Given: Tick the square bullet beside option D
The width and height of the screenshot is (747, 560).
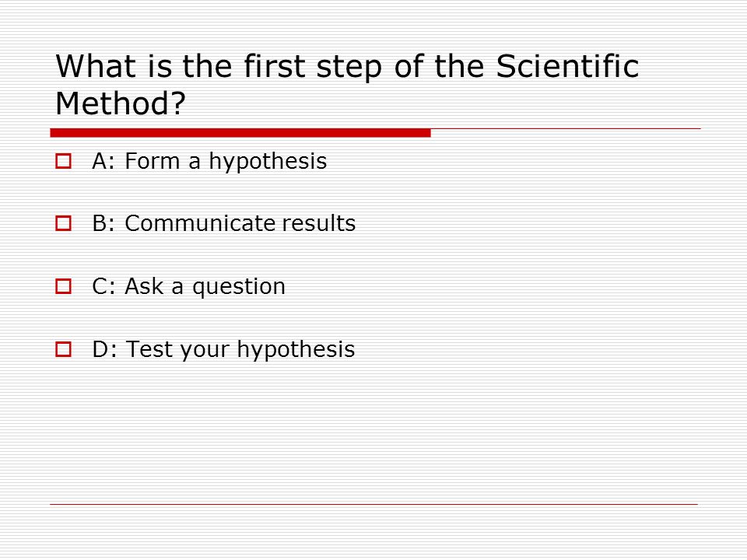Looking at the screenshot, I should pyautogui.click(x=63, y=349).
